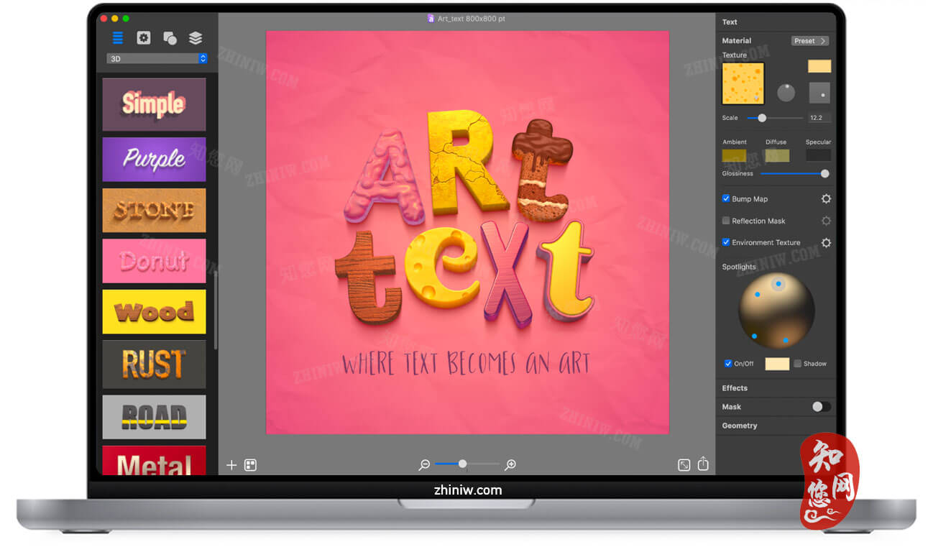Apply the Donut style preset

pos(154,261)
